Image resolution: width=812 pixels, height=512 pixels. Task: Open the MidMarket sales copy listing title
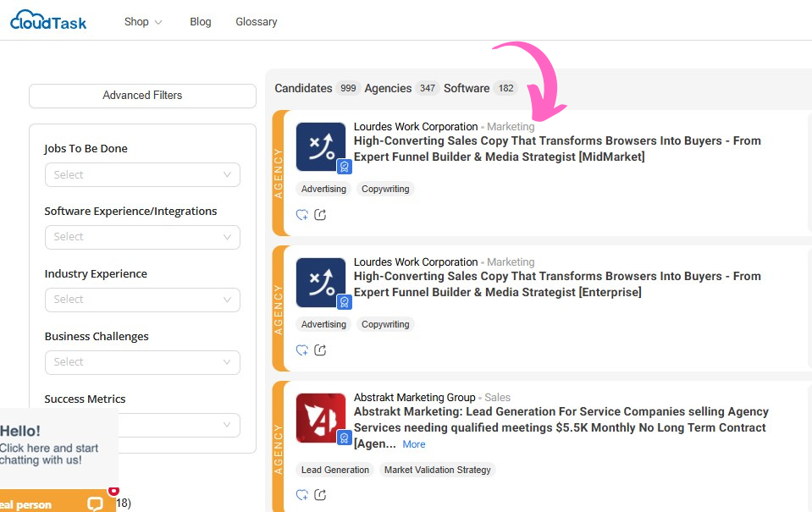click(557, 149)
